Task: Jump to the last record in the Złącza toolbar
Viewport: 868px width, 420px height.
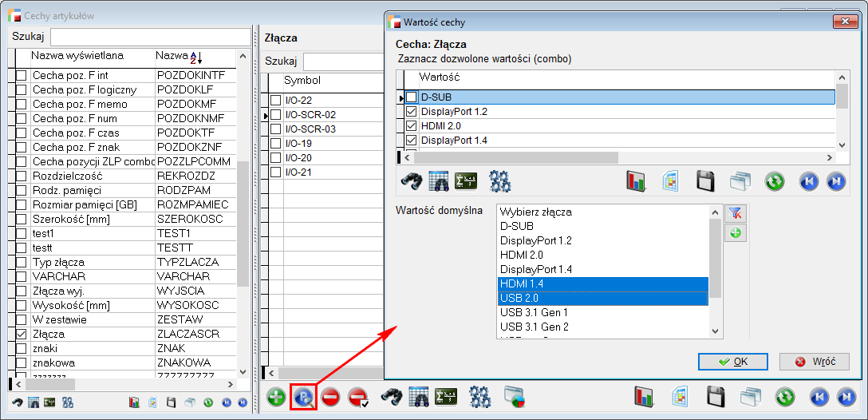Action: point(847,397)
